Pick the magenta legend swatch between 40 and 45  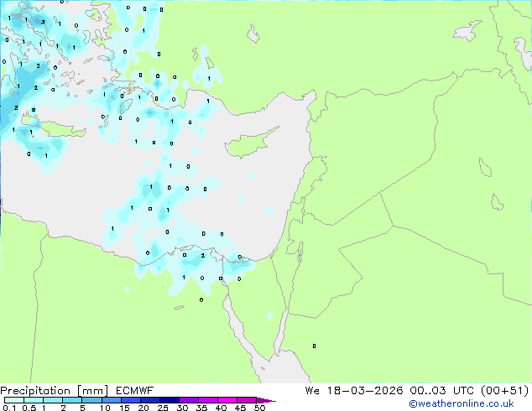click(x=227, y=400)
